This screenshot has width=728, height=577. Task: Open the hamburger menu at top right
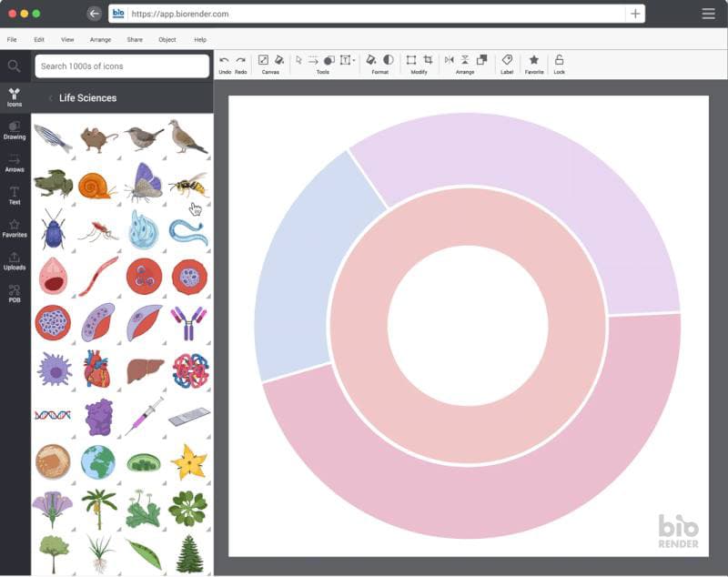tap(708, 14)
